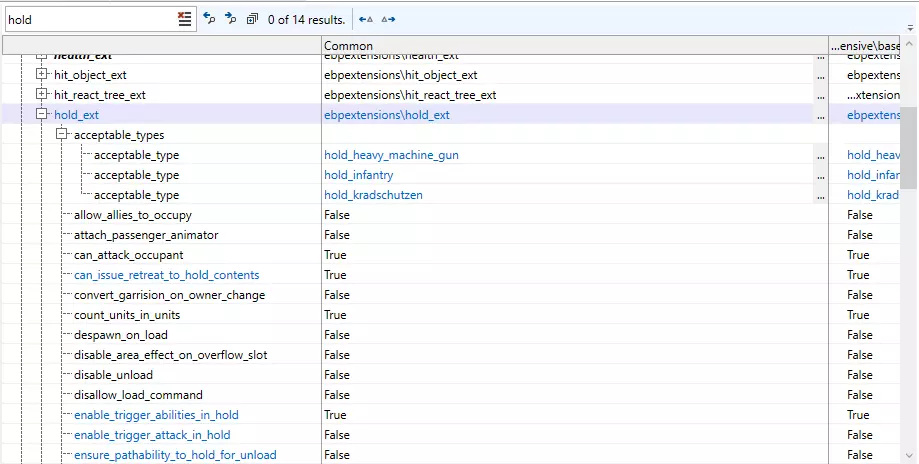
Task: Clear the search filter text
Action: [184, 19]
